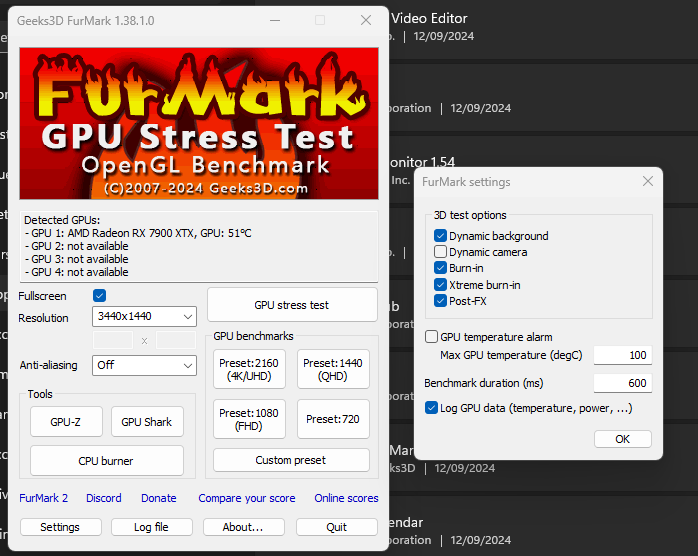The height and width of the screenshot is (556, 698).
Task: Launch the CPU burner tool
Action: 106,461
